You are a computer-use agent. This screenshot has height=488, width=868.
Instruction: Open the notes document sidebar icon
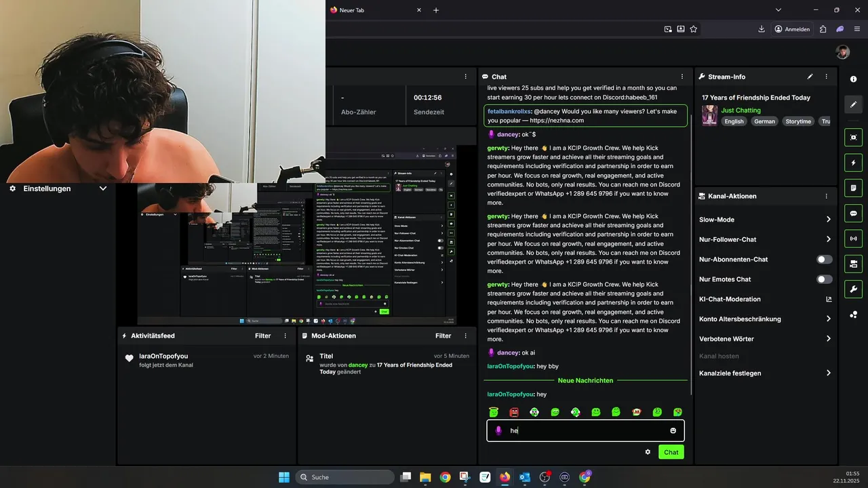coord(853,188)
